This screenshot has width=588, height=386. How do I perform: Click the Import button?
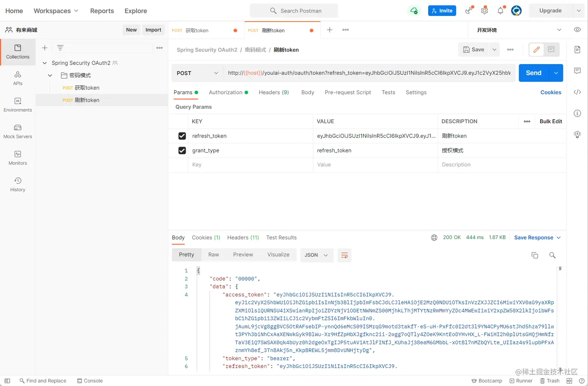coord(153,30)
